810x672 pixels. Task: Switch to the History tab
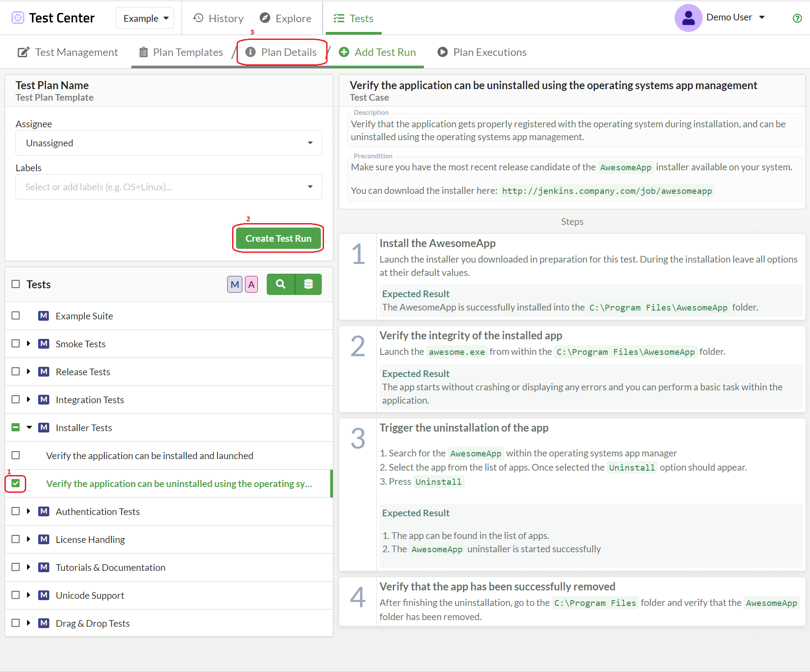pos(218,19)
